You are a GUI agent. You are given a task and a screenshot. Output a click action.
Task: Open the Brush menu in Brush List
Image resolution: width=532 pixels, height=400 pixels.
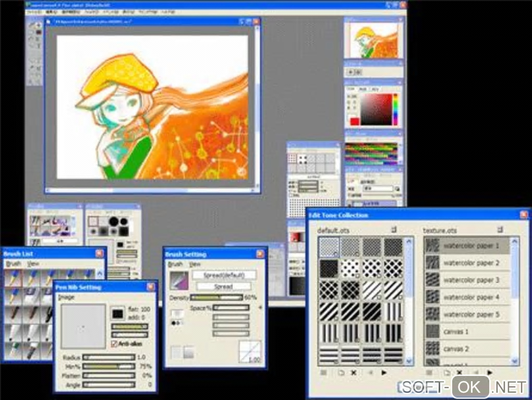click(14, 264)
